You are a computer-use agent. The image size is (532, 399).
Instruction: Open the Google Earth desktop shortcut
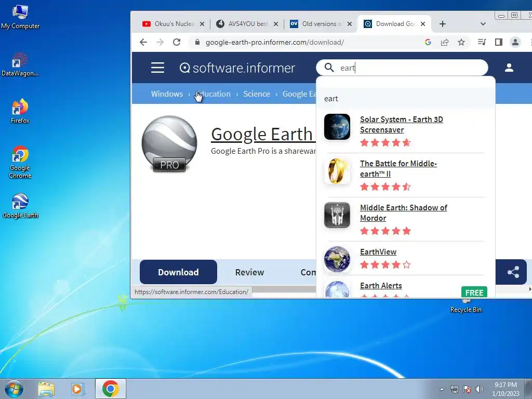pos(20,206)
